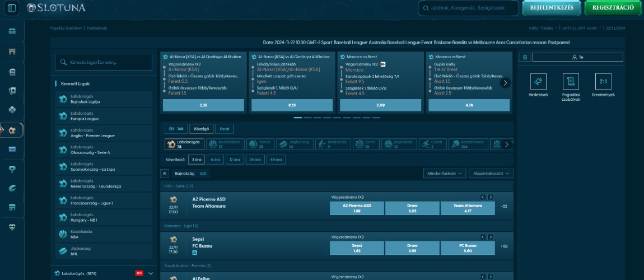Select Kosárlabda sport filter
This screenshot has height=280, width=644.
(226, 144)
